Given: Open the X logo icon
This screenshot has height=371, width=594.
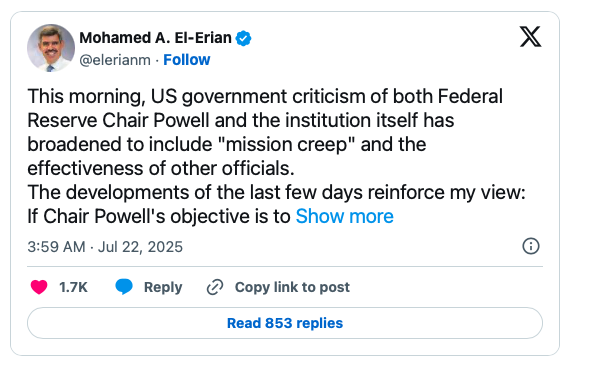Looking at the screenshot, I should click(x=530, y=37).
